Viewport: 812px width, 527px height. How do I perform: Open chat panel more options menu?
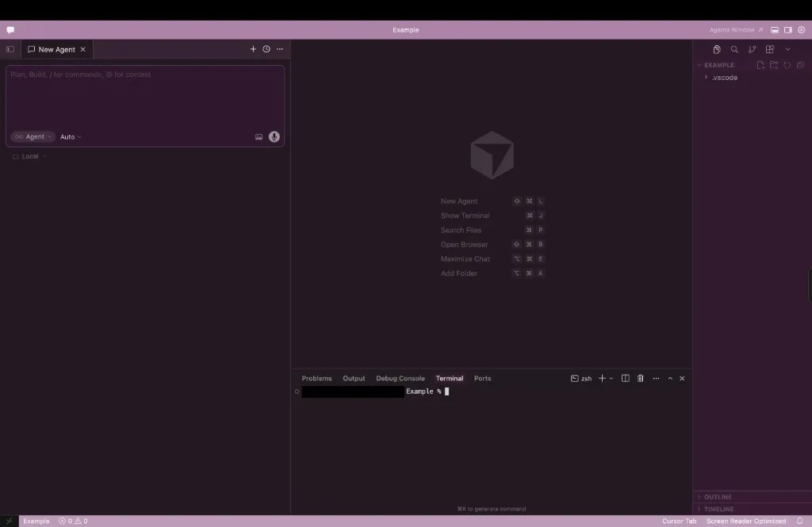click(280, 49)
